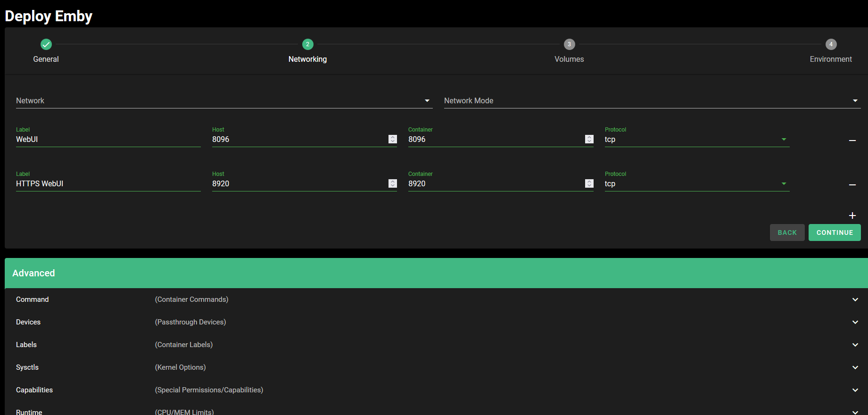The height and width of the screenshot is (415, 868).
Task: Click the '(Special Permissions/Capabilities)' text
Action: tap(209, 390)
